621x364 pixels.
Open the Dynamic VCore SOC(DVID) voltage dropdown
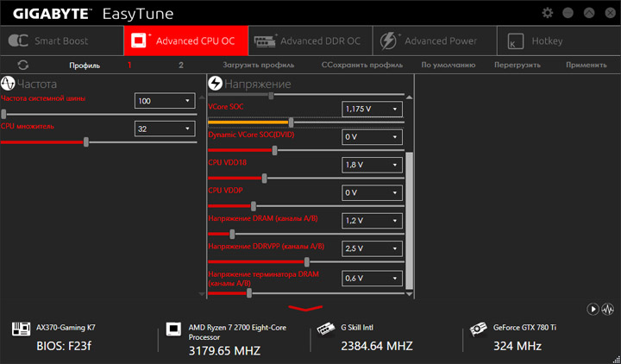click(372, 137)
